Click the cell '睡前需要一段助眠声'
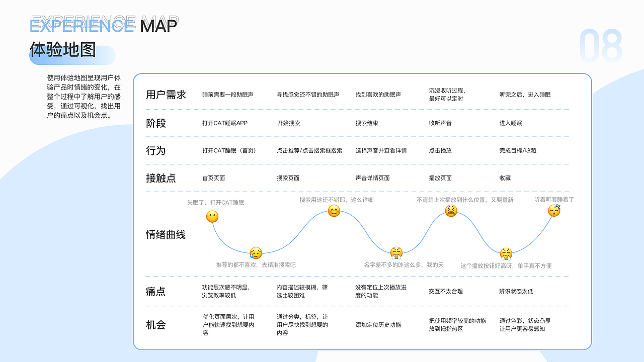Image resolution: width=644 pixels, height=362 pixels. coord(228,95)
